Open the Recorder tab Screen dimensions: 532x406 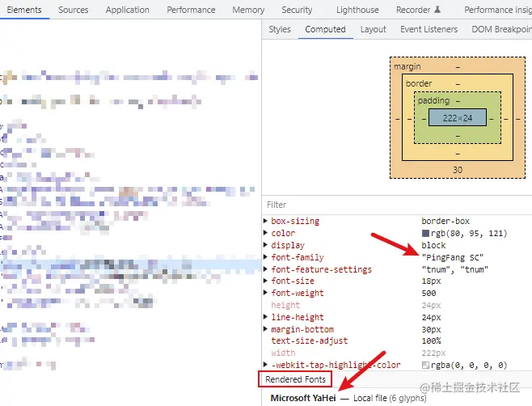[418, 10]
